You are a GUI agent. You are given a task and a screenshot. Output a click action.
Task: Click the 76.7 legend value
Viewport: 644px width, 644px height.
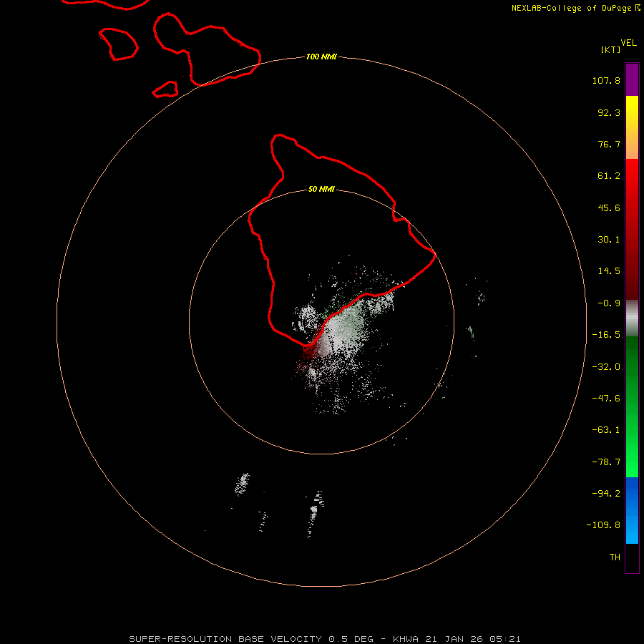pyautogui.click(x=609, y=144)
